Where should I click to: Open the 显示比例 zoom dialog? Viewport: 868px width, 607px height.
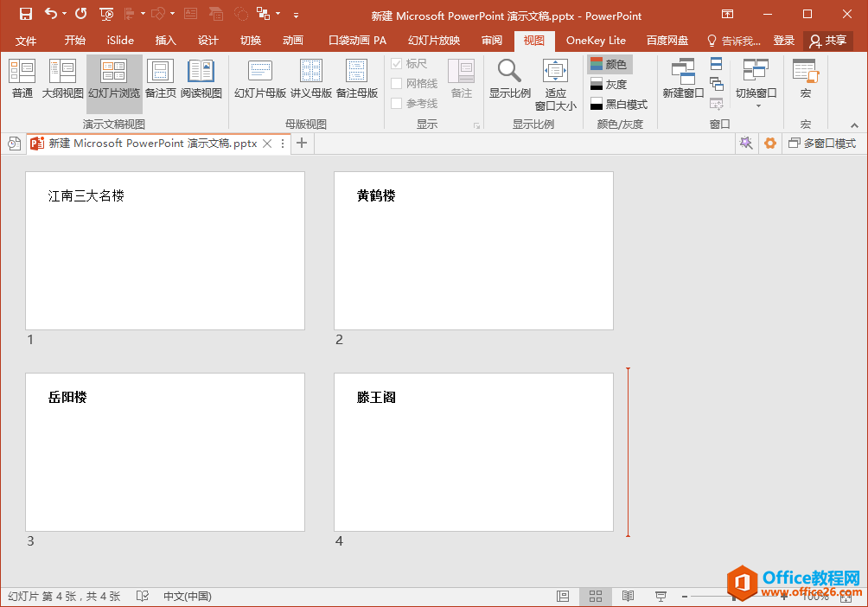(x=510, y=79)
